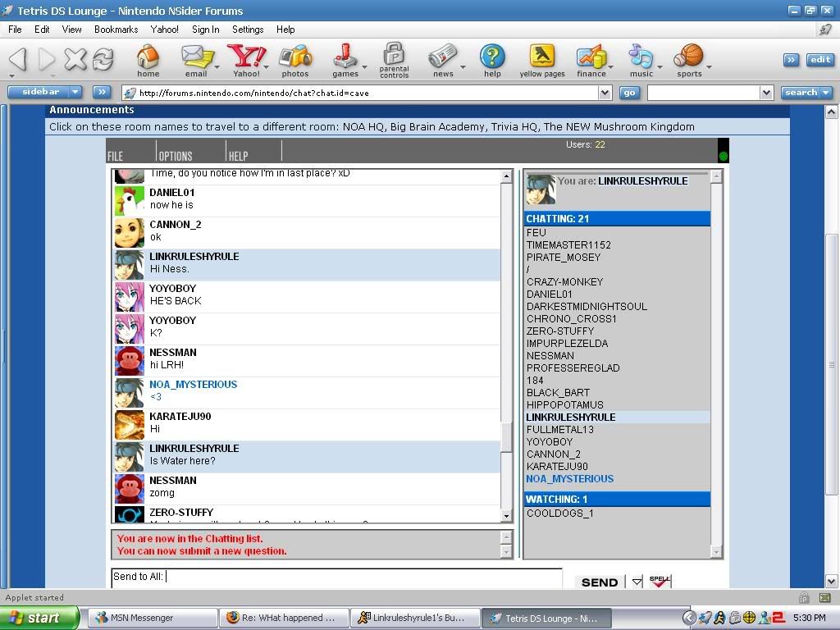Click the edit toolbar button
Image resolution: width=840 pixels, height=630 pixels.
820,59
